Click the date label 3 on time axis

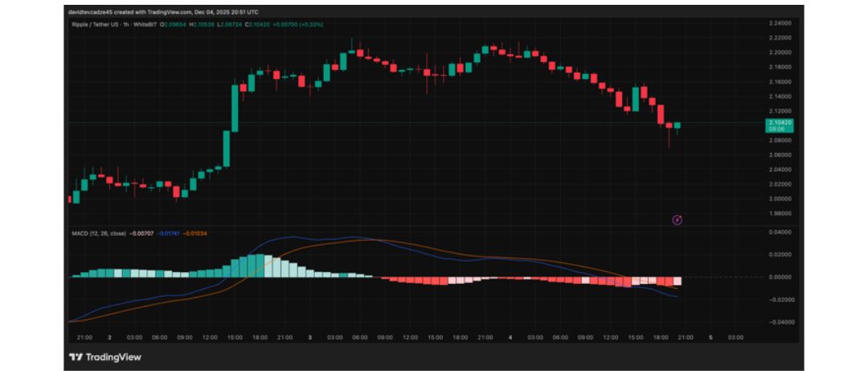coord(309,337)
